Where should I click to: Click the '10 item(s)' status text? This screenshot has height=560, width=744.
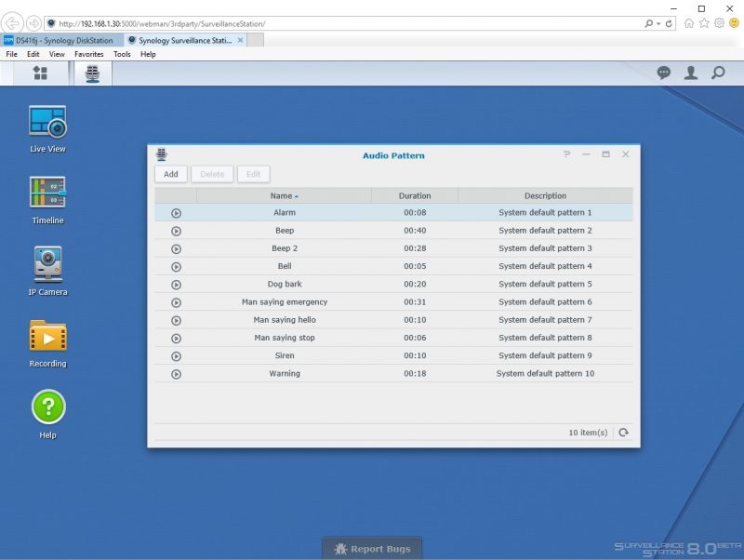click(588, 433)
